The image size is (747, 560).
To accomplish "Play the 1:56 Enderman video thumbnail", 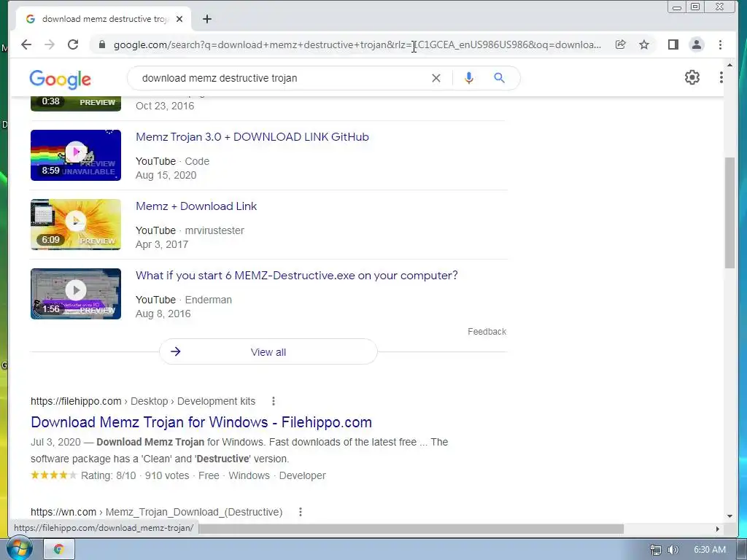I will pos(76,294).
